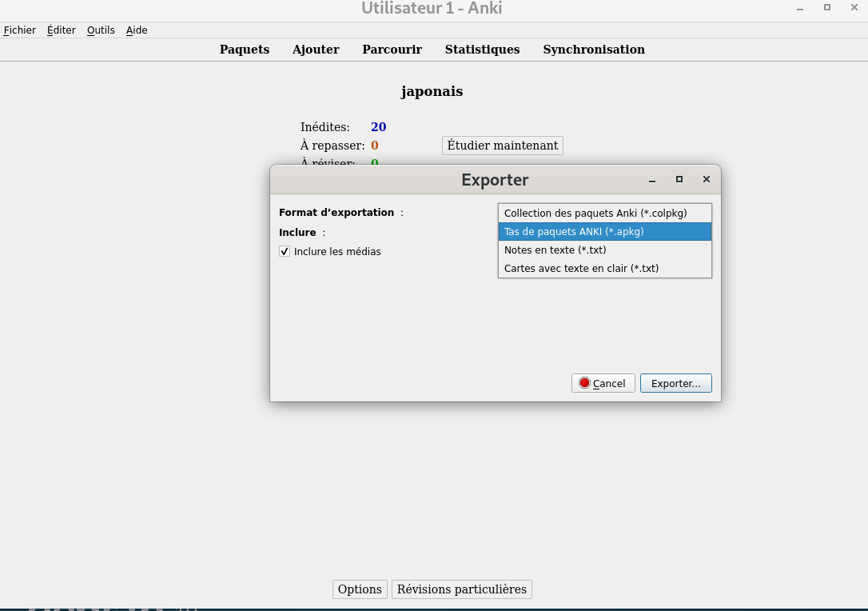This screenshot has width=868, height=611.
Task: Click the Exporter... button
Action: click(675, 384)
